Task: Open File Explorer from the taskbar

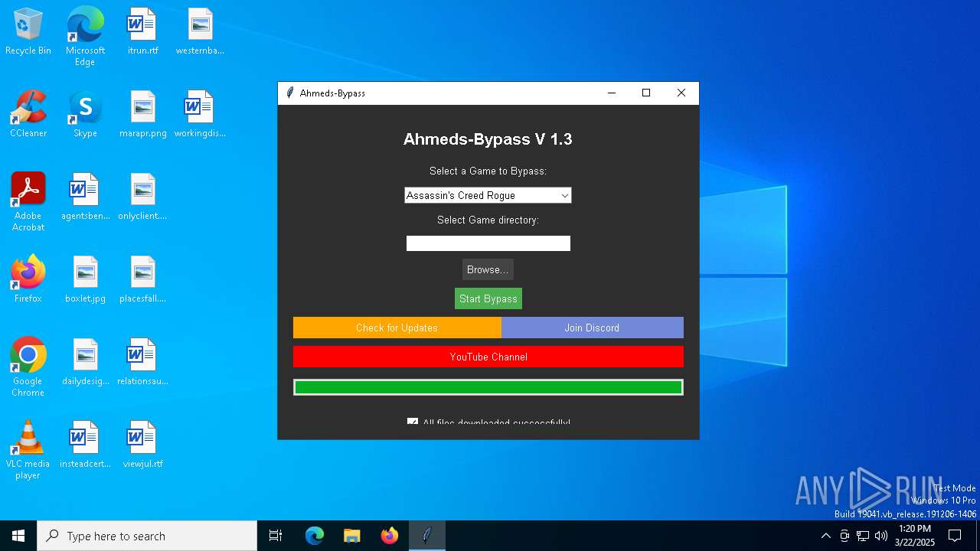Action: pyautogui.click(x=352, y=536)
